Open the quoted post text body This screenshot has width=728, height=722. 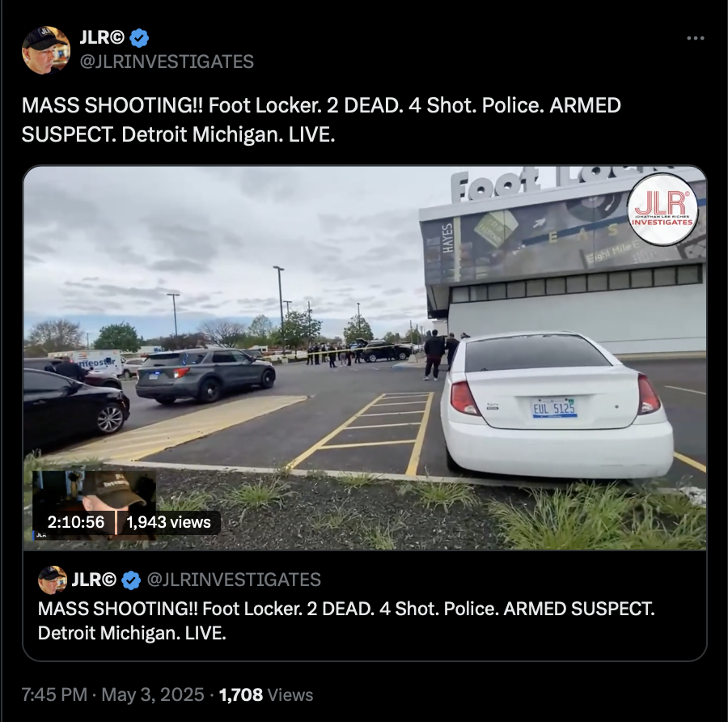(346, 621)
